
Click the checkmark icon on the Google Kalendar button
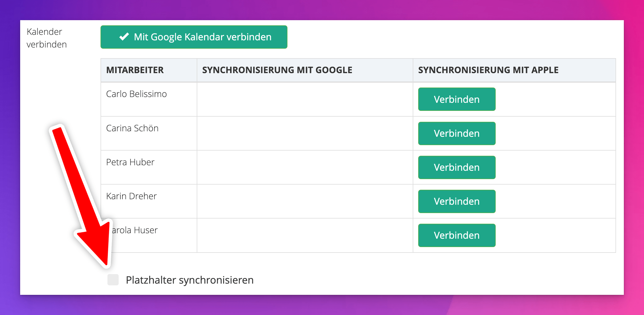point(124,37)
